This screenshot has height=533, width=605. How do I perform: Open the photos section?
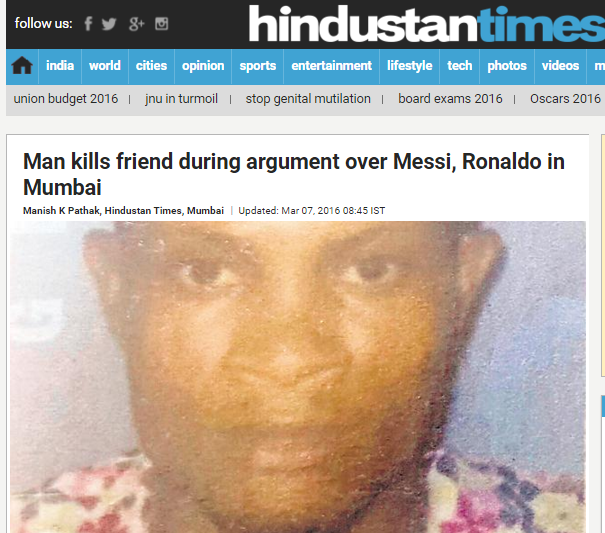507,66
